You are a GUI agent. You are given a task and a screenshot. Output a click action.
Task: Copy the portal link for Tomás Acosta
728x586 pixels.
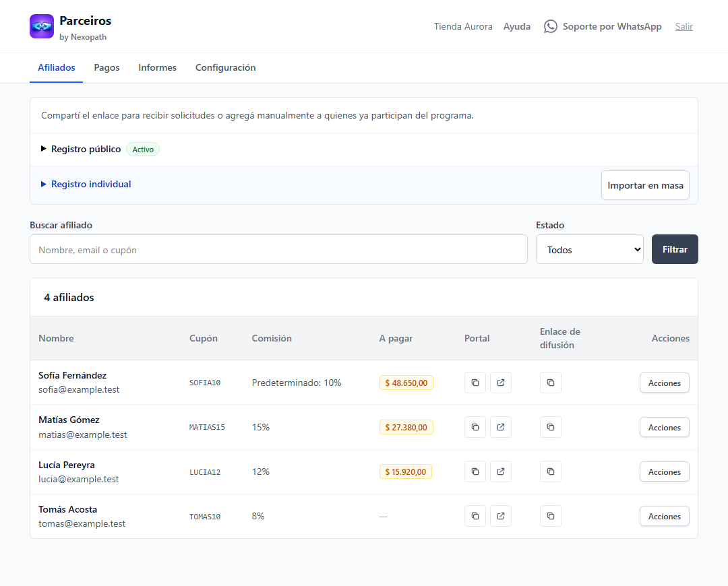click(475, 517)
